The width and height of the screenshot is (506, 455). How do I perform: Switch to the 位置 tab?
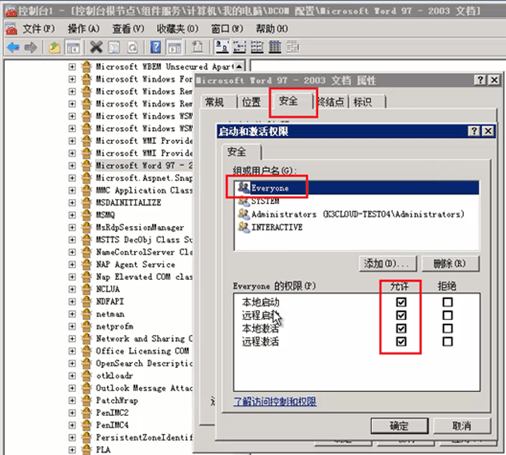click(x=251, y=102)
